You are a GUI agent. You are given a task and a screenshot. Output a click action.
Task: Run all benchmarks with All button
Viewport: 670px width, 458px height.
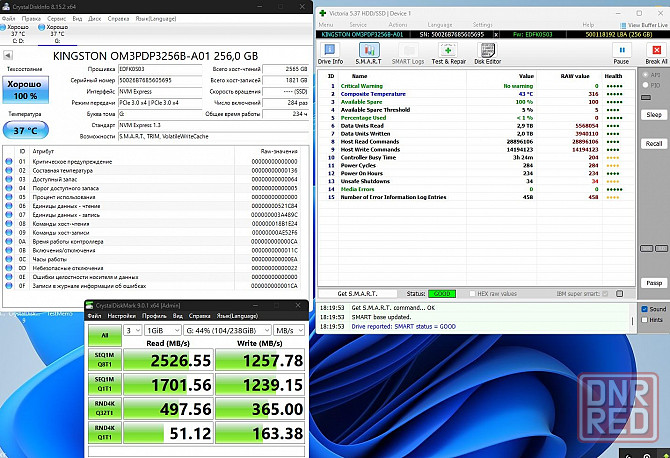click(x=102, y=336)
